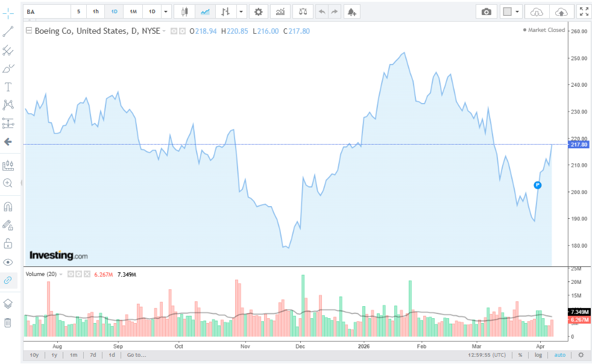Viewport: 592px width, 364px height.
Task: Toggle lock all drawing tools
Action: coord(8,243)
